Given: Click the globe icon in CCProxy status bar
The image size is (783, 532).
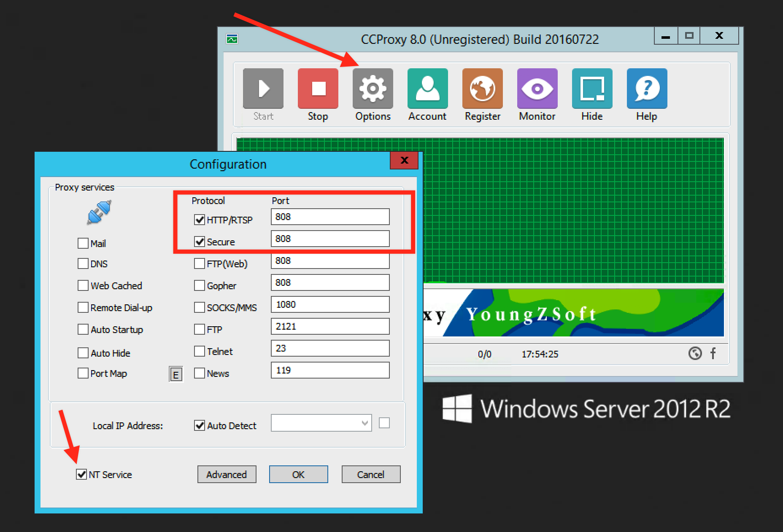Looking at the screenshot, I should [x=695, y=353].
